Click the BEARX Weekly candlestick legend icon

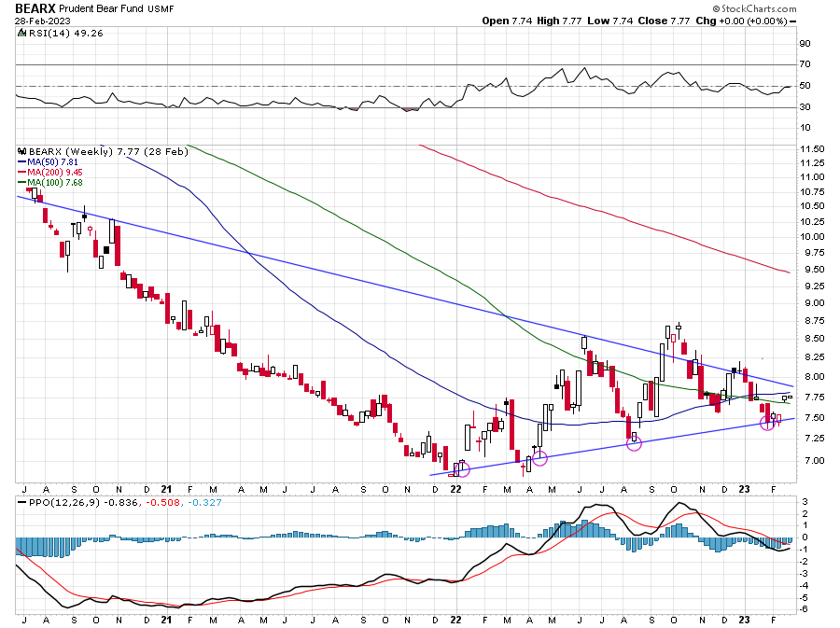click(22, 151)
